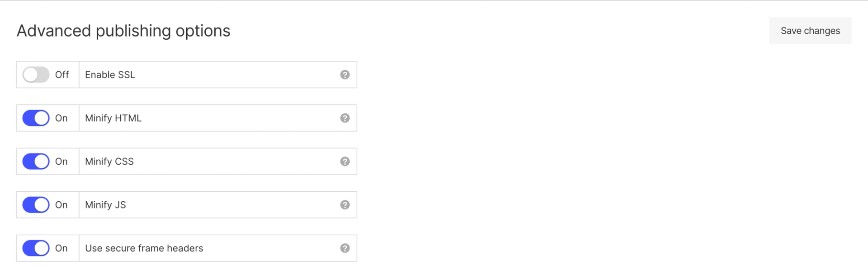Select the Minify HTML option label
868x278 pixels.
click(x=113, y=118)
